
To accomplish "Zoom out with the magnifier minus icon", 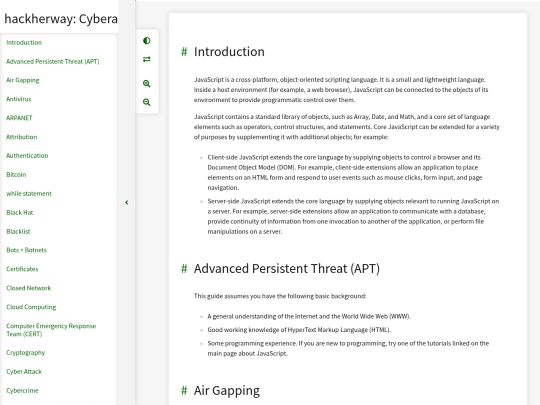I will (x=147, y=102).
